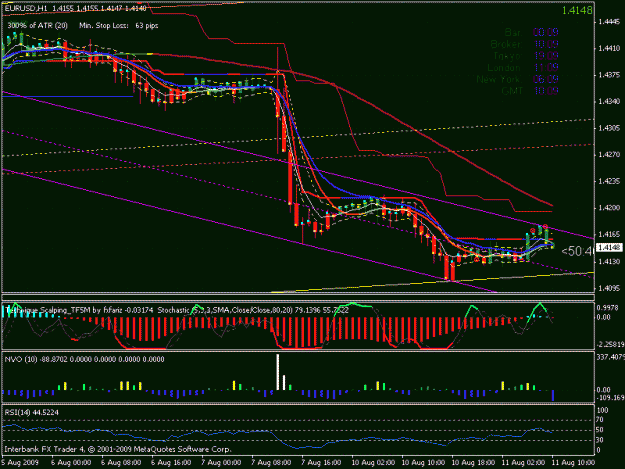Click the '6 Aug 00:00' time axis label
This screenshot has width=625, height=469.
click(71, 462)
